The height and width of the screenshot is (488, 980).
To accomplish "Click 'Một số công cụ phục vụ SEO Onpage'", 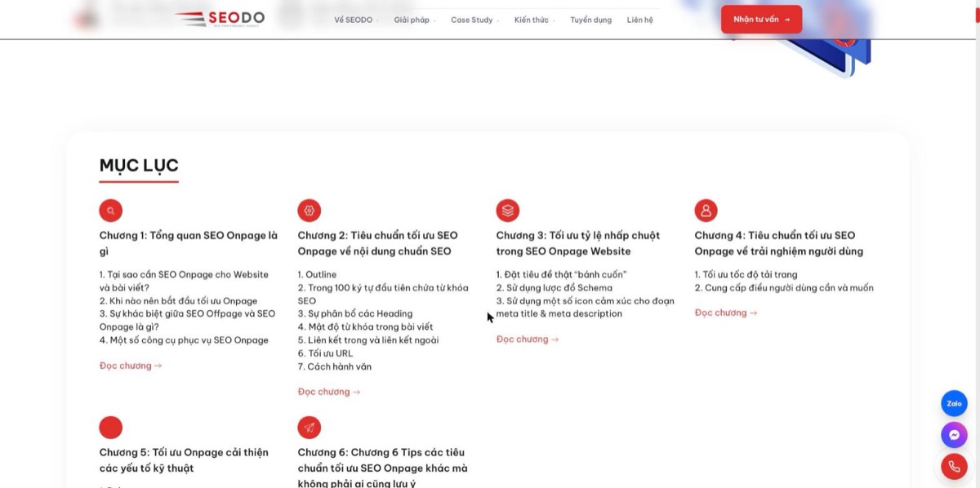I will [184, 339].
